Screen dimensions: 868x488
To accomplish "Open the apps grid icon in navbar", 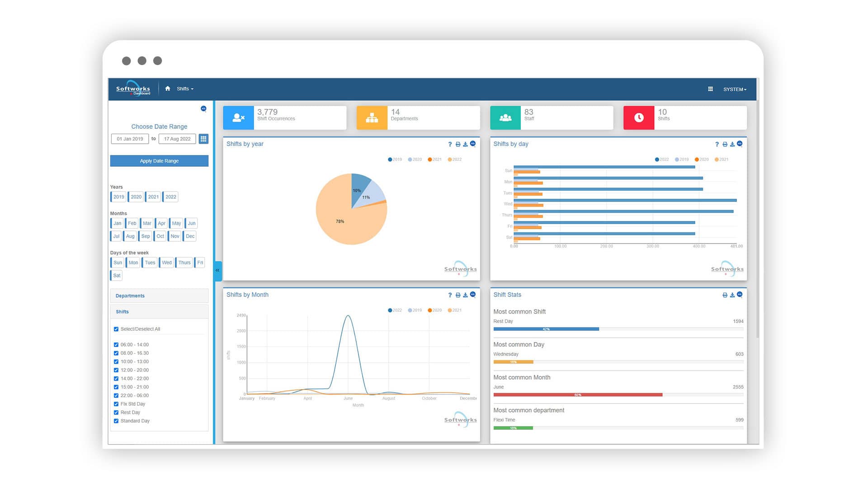I will point(710,89).
